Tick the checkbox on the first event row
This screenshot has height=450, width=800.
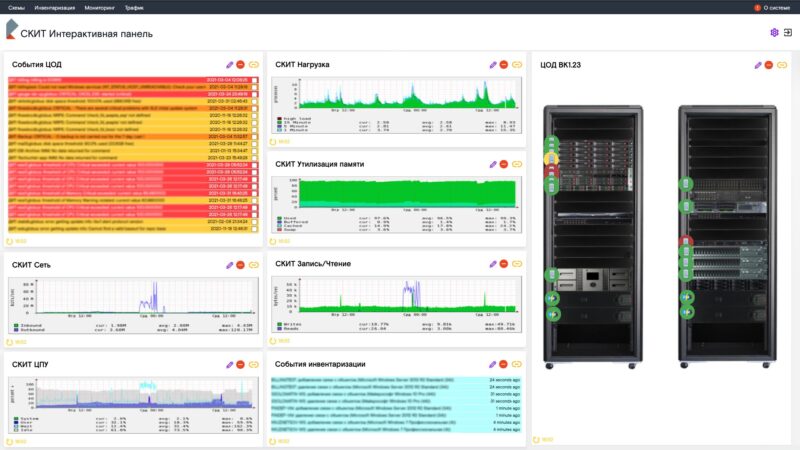tap(255, 80)
